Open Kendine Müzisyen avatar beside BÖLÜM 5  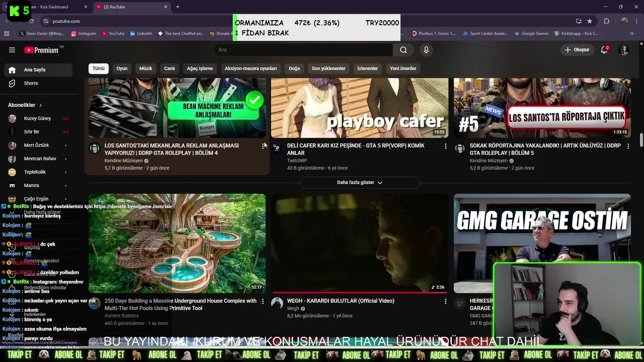pyautogui.click(x=459, y=148)
